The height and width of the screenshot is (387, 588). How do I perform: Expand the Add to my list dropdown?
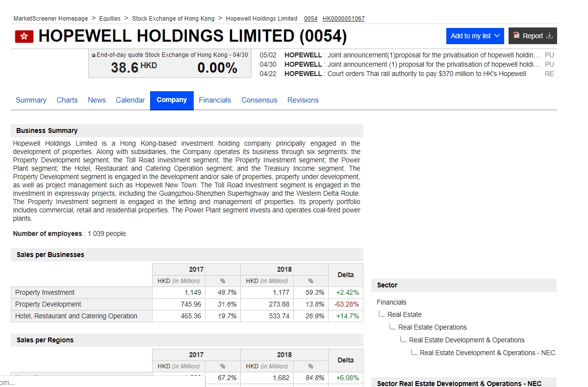point(497,36)
